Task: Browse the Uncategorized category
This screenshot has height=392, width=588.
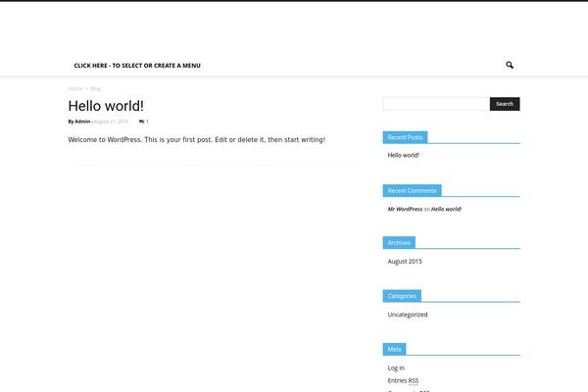Action: click(x=408, y=315)
